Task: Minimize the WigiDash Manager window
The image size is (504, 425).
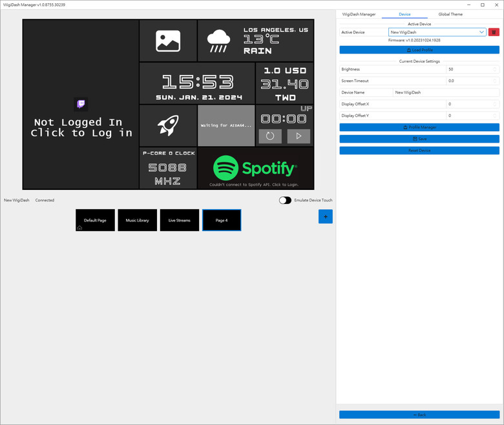Action: [x=468, y=5]
